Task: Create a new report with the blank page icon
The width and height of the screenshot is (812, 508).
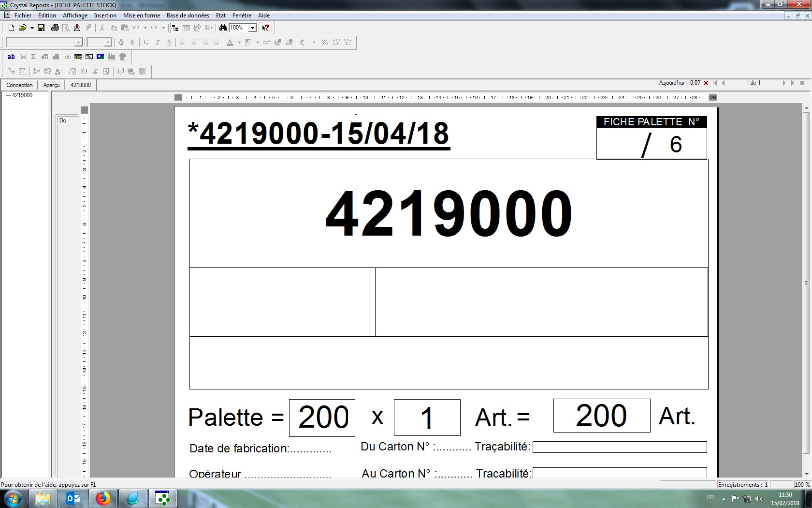Action: point(11,28)
